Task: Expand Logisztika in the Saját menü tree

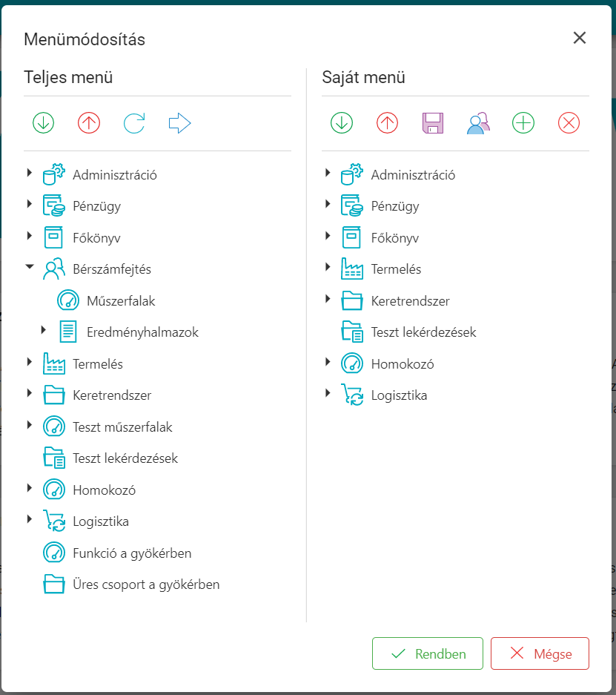Action: click(x=328, y=393)
